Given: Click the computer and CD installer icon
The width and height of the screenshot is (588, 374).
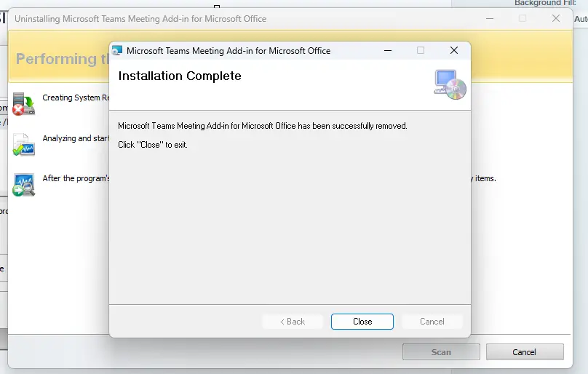Looking at the screenshot, I should point(449,84).
